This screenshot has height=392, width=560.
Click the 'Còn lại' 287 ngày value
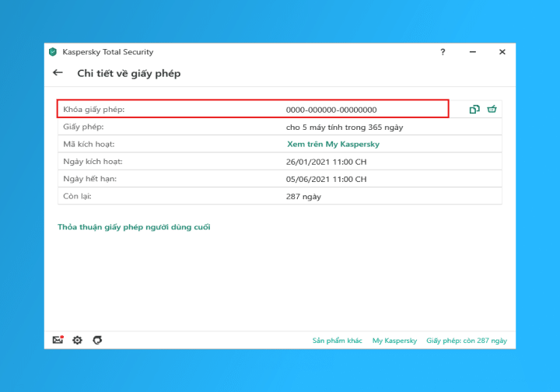[x=303, y=197]
